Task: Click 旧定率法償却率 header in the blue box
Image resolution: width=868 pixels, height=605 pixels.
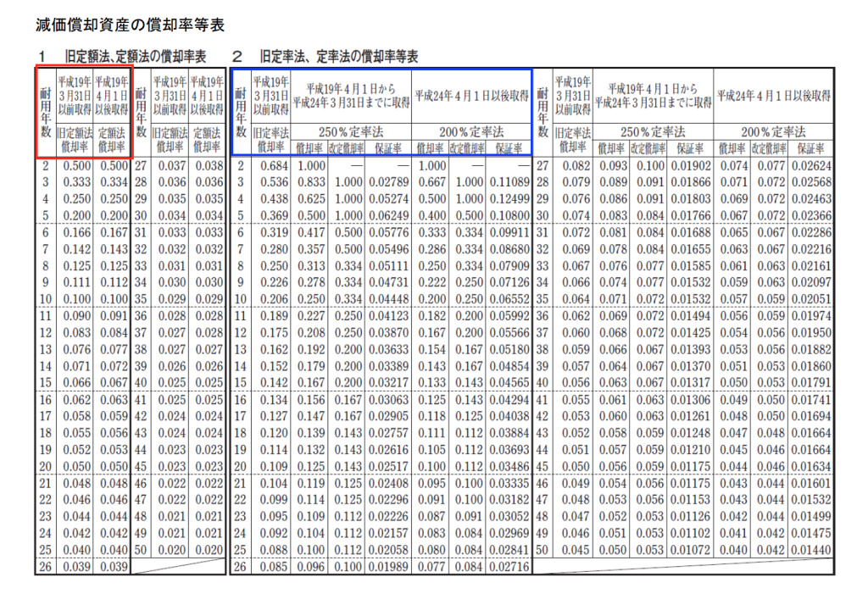Action: point(271,139)
